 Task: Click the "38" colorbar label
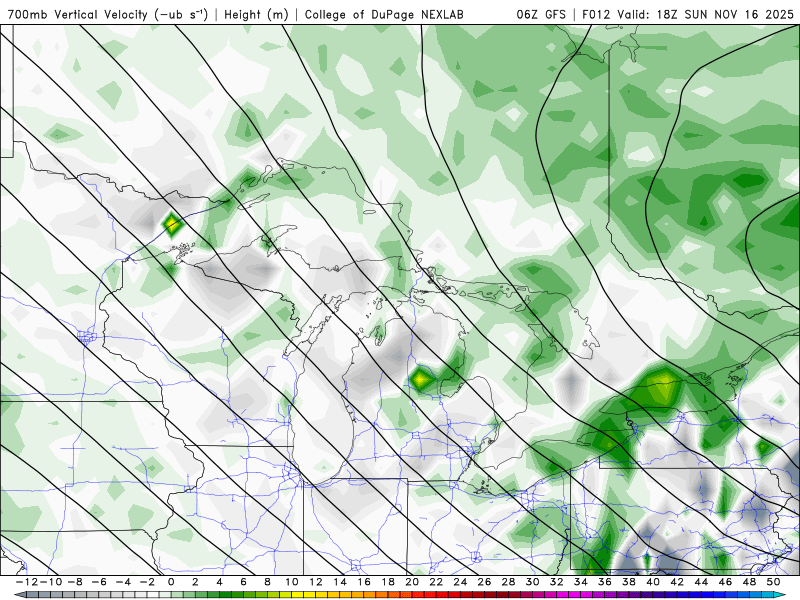[629, 582]
